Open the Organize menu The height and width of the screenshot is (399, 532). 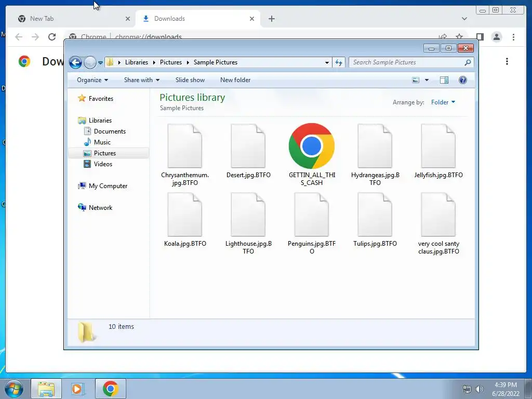click(92, 80)
